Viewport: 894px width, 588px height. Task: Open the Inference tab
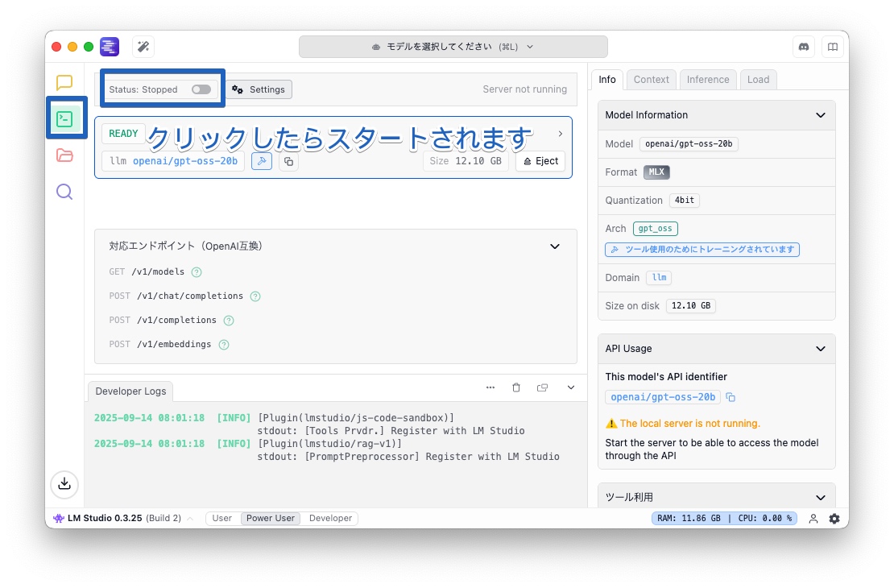point(707,79)
